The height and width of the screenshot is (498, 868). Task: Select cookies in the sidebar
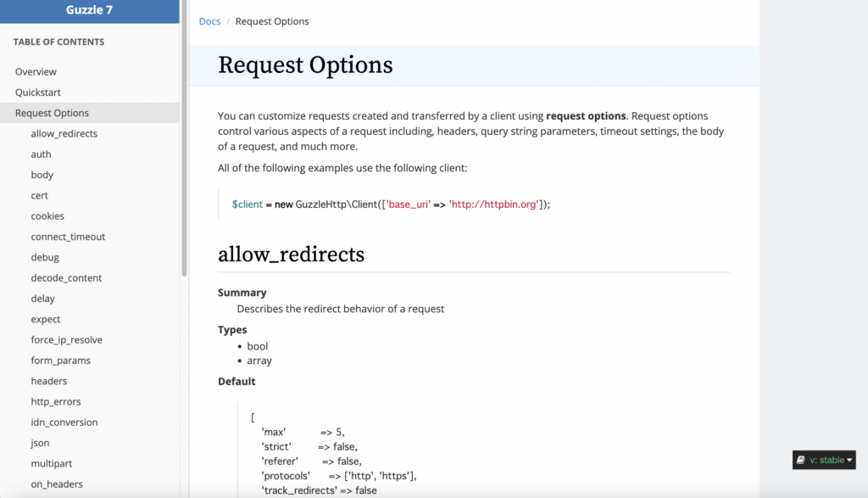pos(47,216)
